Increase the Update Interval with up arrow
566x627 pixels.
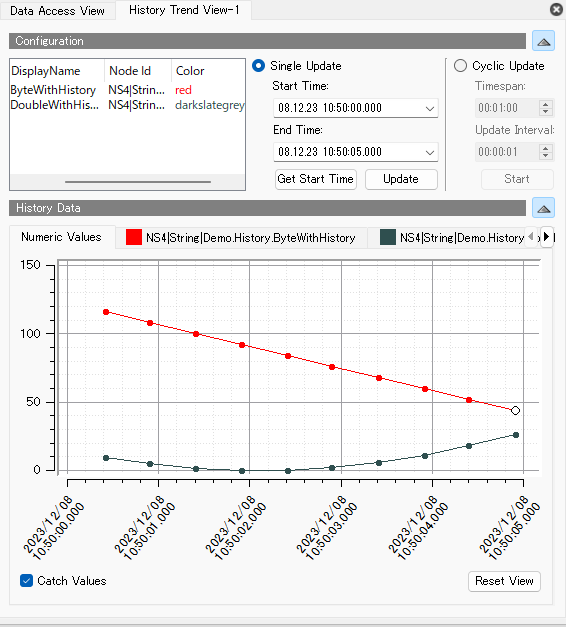point(546,148)
